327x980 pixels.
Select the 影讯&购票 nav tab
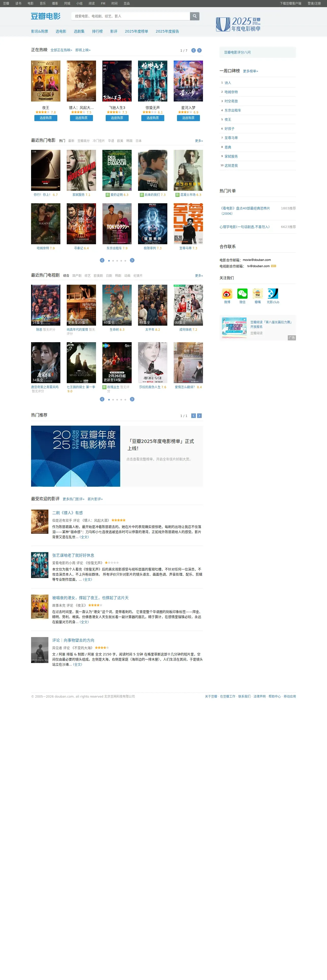(x=39, y=31)
